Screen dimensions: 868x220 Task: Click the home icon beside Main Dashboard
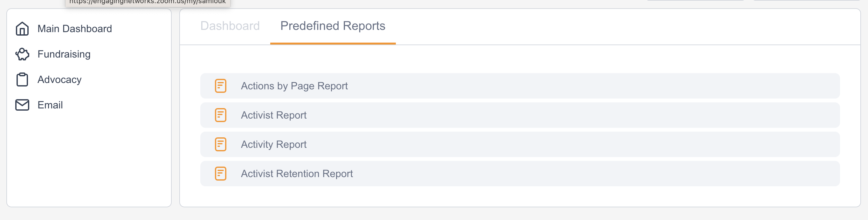point(22,29)
